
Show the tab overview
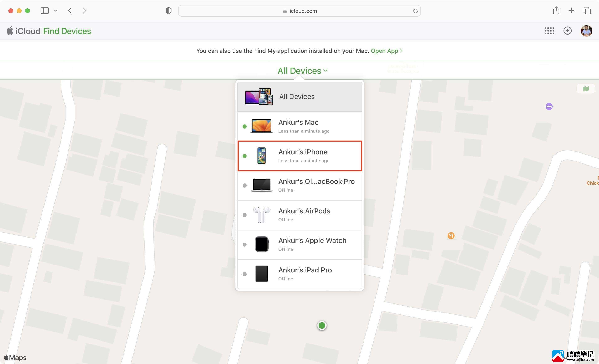(x=587, y=11)
